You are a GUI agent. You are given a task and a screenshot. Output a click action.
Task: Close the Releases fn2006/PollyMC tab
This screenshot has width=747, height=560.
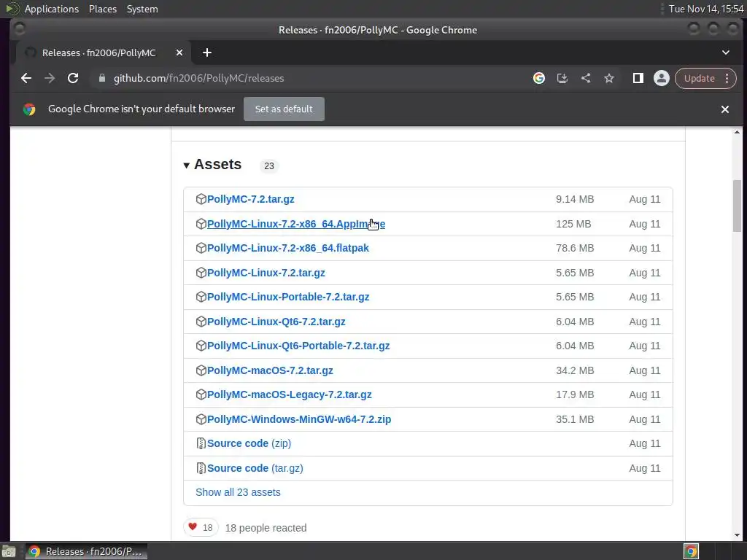coord(179,52)
